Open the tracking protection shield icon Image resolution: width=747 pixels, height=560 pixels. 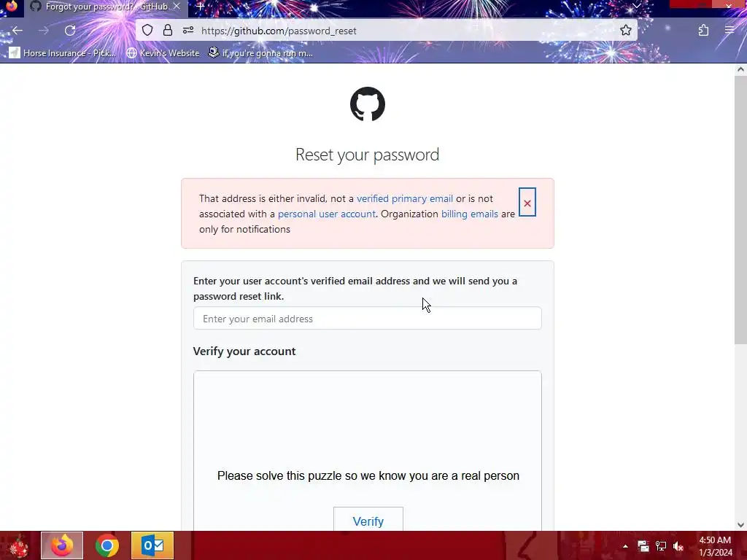tap(147, 31)
